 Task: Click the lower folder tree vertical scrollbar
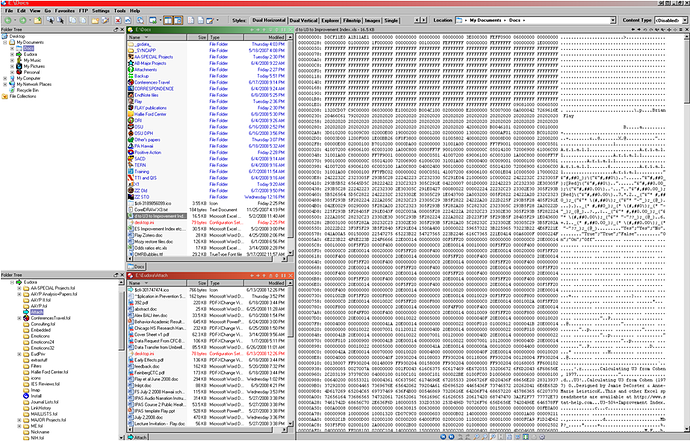point(121,359)
